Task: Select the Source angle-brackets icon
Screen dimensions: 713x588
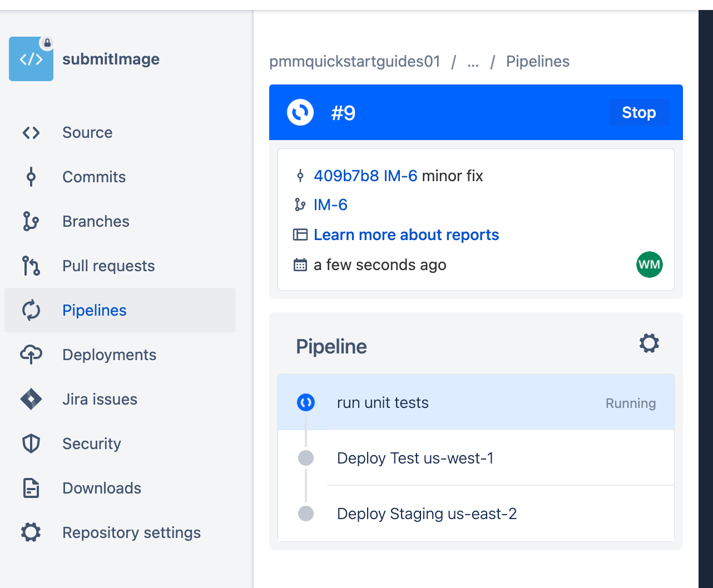Action: point(31,132)
